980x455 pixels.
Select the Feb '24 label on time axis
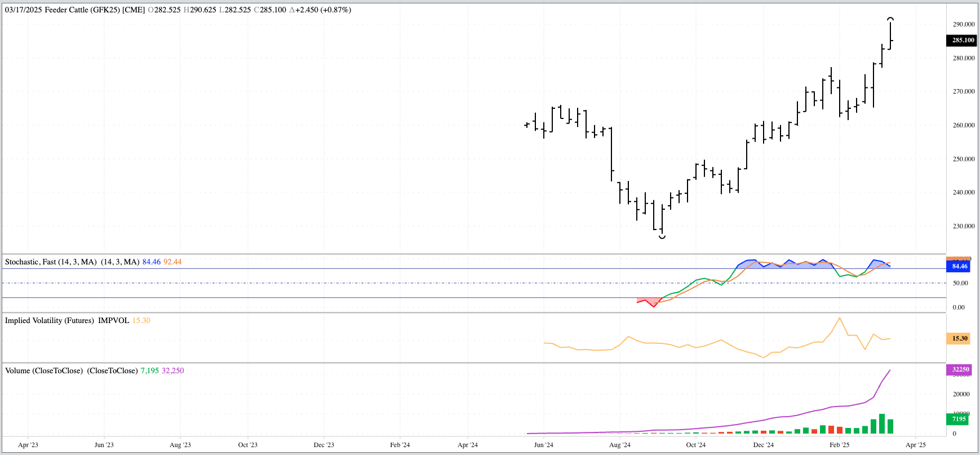400,445
